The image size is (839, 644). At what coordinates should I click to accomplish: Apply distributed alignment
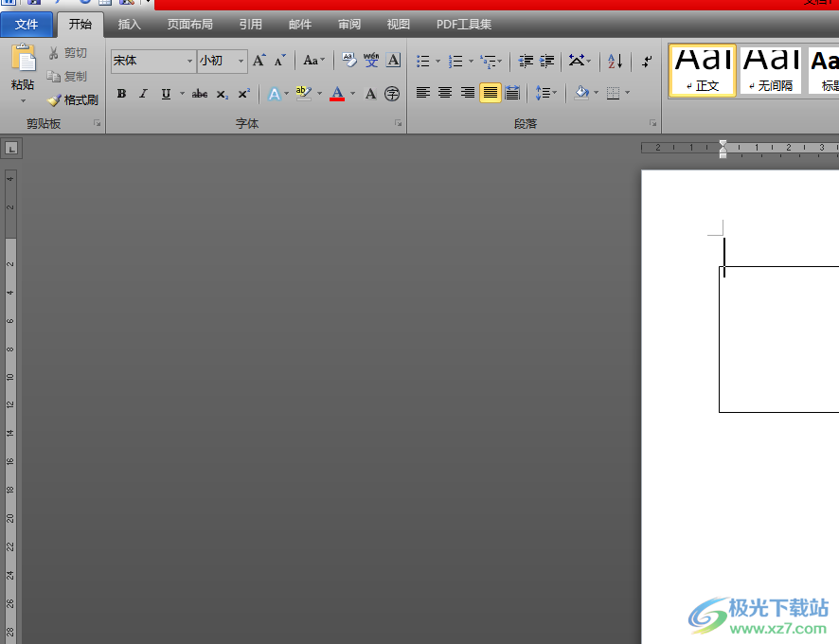pyautogui.click(x=512, y=93)
